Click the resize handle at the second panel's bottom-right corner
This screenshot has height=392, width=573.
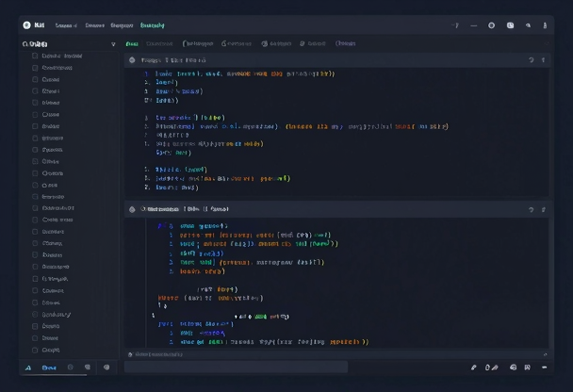pyautogui.click(x=545, y=353)
